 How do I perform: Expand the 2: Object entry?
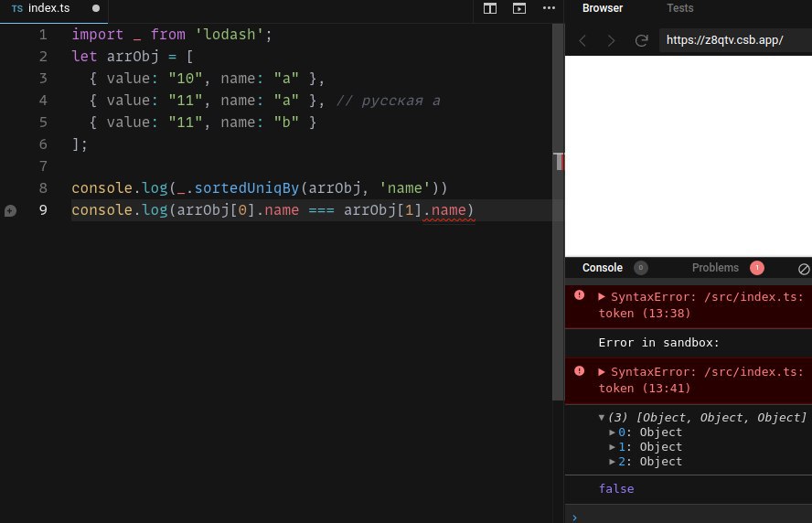pyautogui.click(x=612, y=462)
